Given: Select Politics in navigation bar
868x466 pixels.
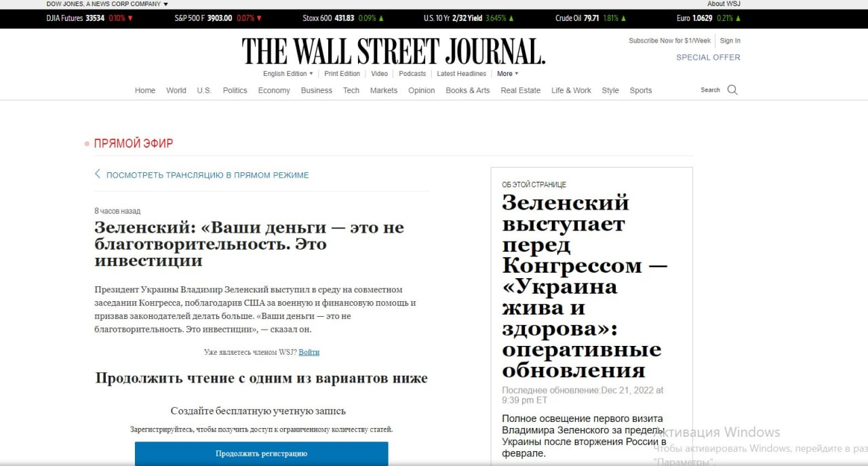Looking at the screenshot, I should [x=235, y=90].
